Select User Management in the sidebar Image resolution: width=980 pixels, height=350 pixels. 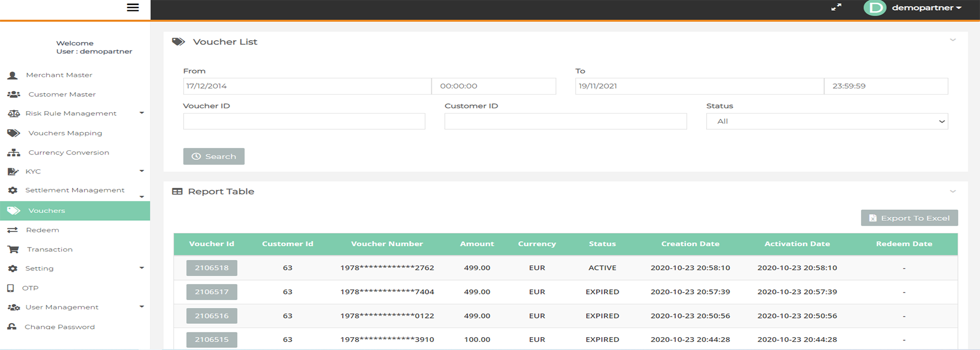click(x=62, y=307)
